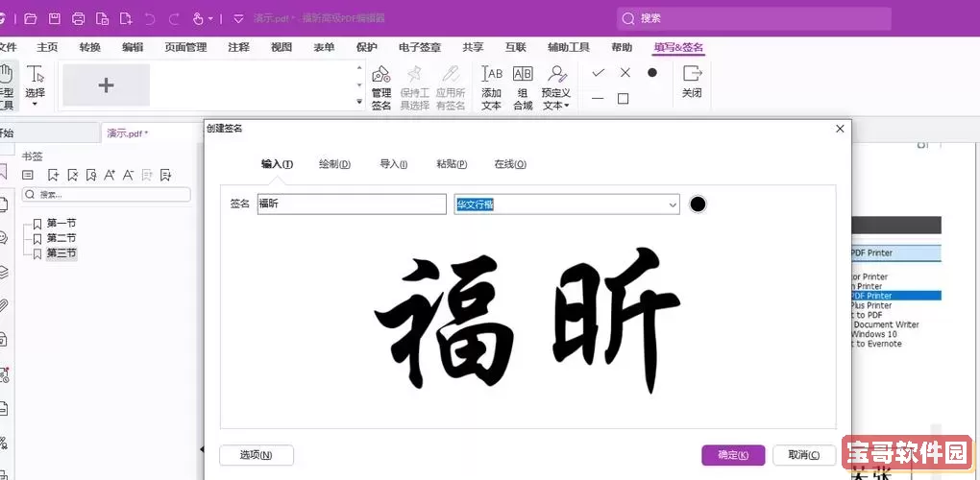Screen dimensions: 980x480
Task: Click the 确定(K) button
Action: (733, 455)
